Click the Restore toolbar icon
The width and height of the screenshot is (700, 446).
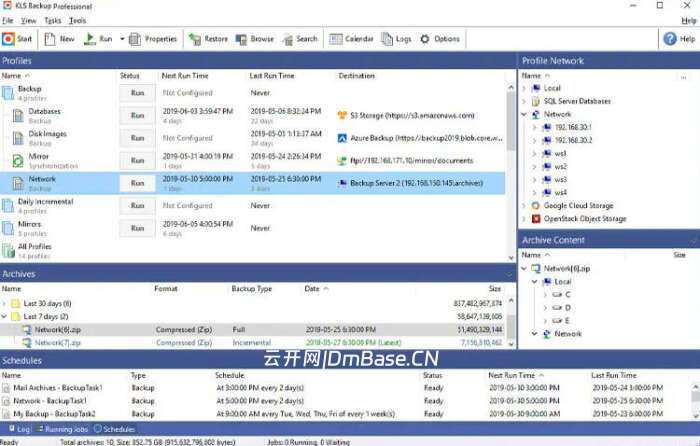195,39
